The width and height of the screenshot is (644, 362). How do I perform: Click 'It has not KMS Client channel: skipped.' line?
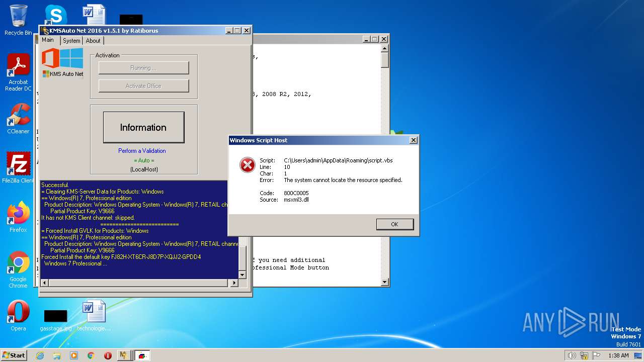click(x=88, y=218)
